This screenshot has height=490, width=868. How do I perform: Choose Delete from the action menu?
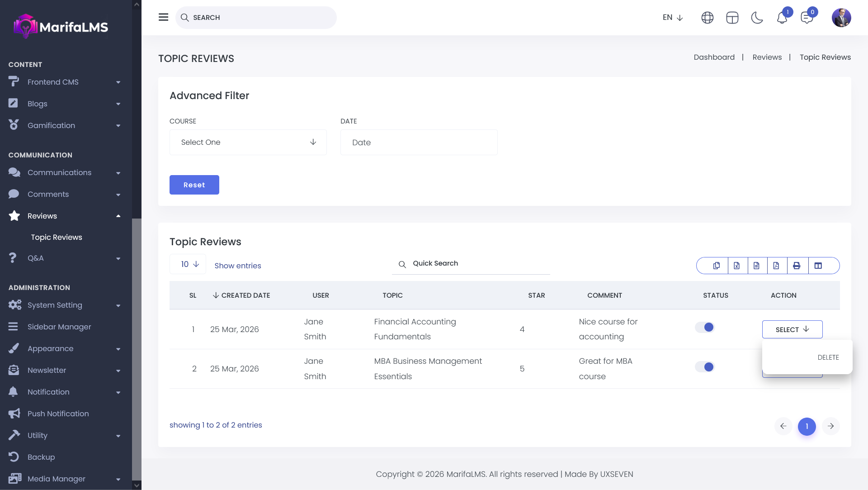[828, 357]
